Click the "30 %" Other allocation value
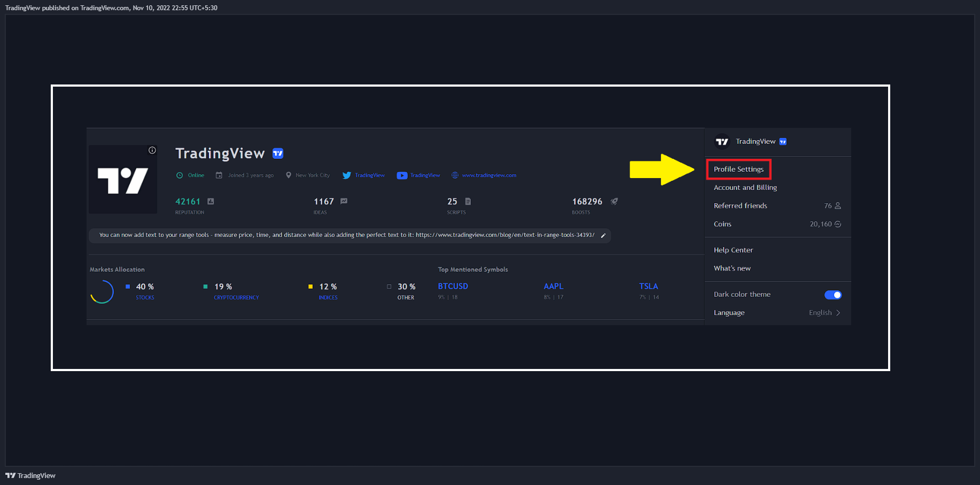 click(407, 287)
